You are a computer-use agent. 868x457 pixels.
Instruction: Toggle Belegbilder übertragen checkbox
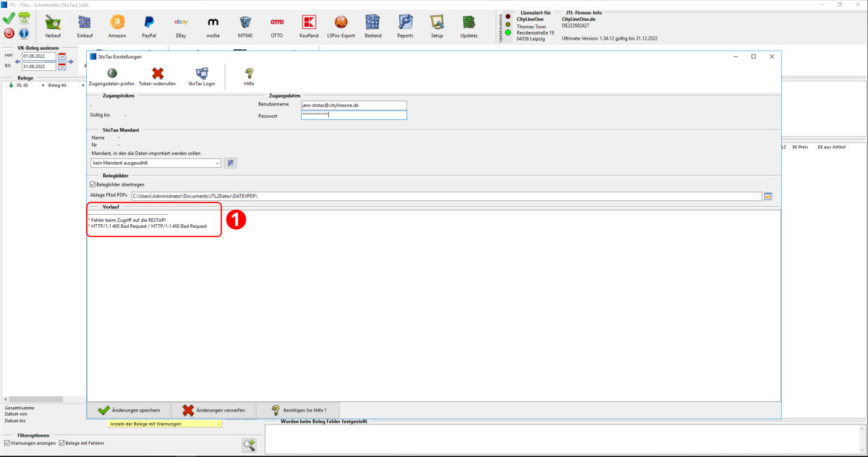pos(93,184)
